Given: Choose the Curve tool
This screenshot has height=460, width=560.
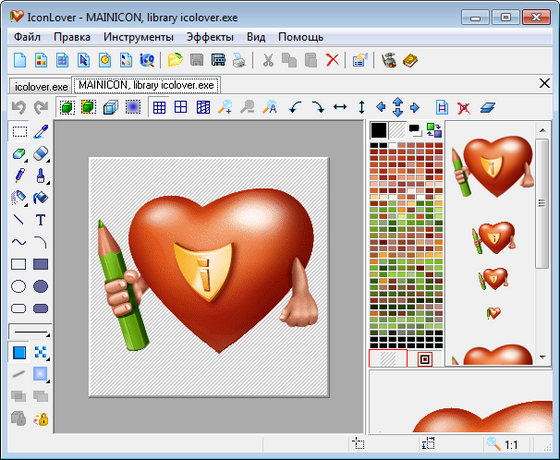Looking at the screenshot, I should pos(19,242).
